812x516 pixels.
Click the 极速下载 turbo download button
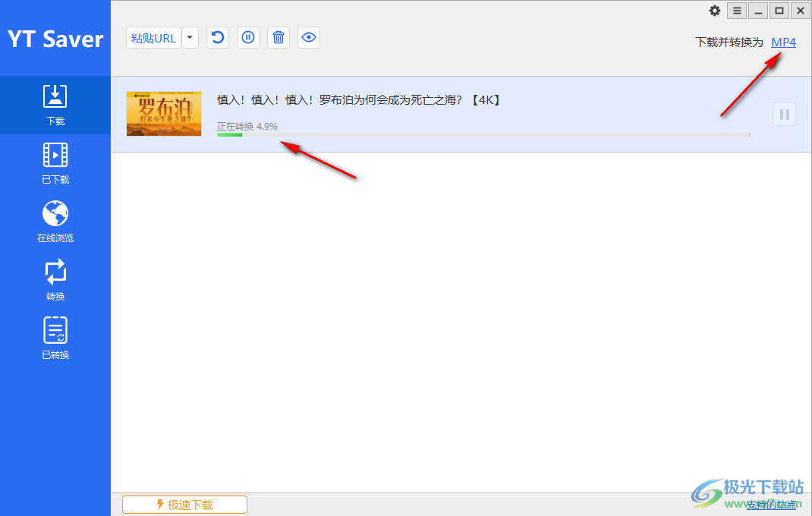click(185, 505)
